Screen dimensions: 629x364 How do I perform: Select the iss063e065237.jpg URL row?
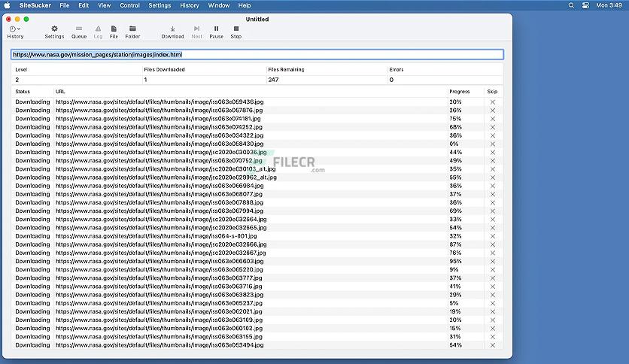257,303
